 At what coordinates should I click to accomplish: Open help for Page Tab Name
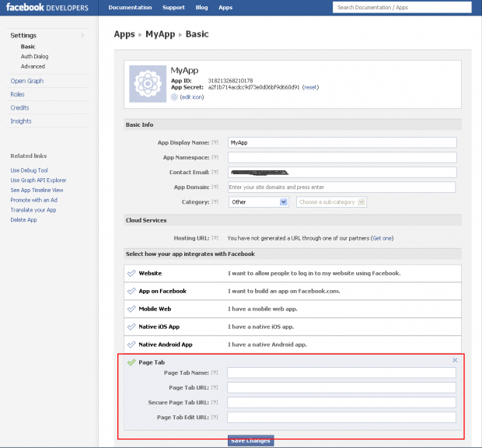pos(215,373)
